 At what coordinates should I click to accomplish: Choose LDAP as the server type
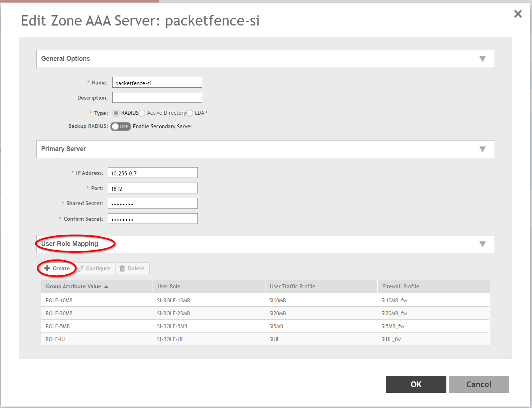tap(190, 113)
